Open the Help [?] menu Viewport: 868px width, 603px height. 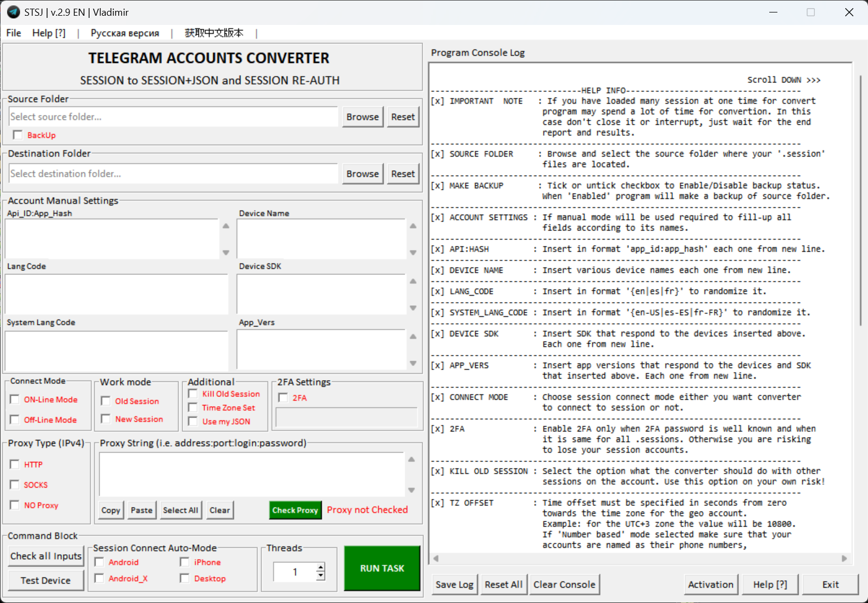pyautogui.click(x=49, y=33)
